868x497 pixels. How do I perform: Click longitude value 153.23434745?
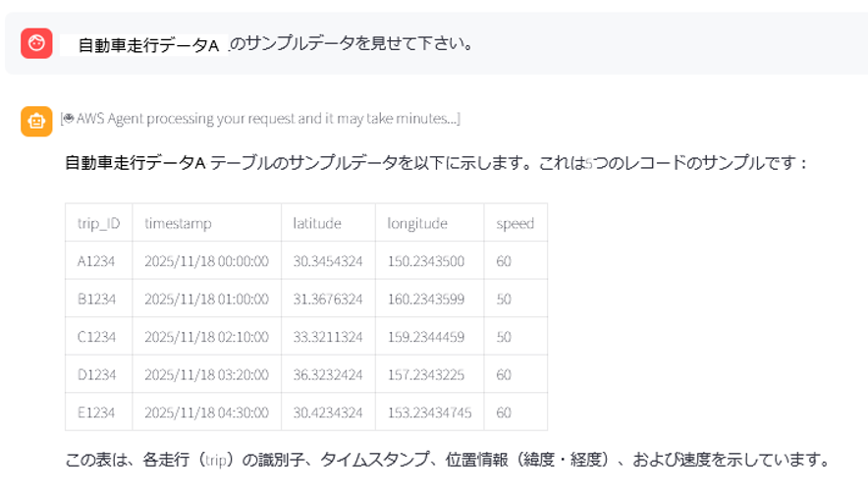429,413
